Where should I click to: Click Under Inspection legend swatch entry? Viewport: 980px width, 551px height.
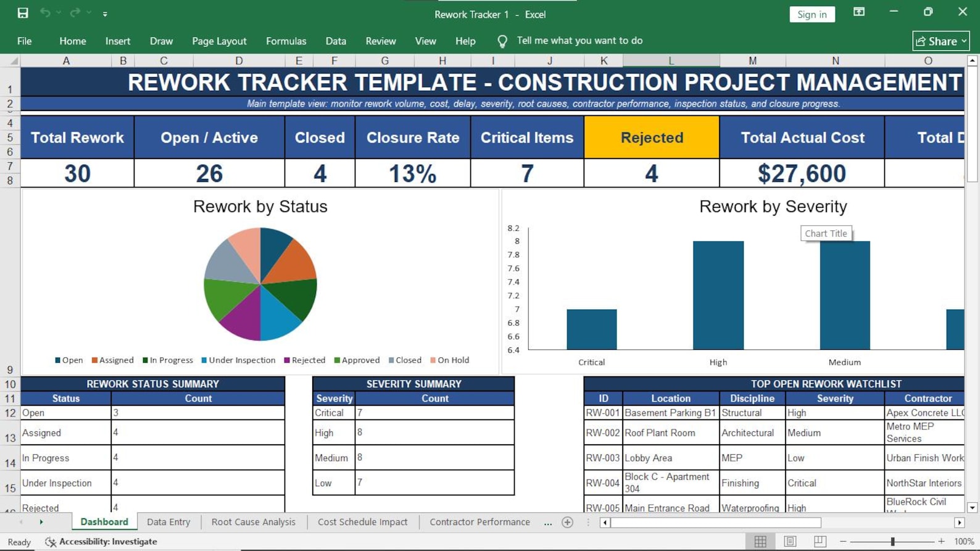pyautogui.click(x=238, y=360)
